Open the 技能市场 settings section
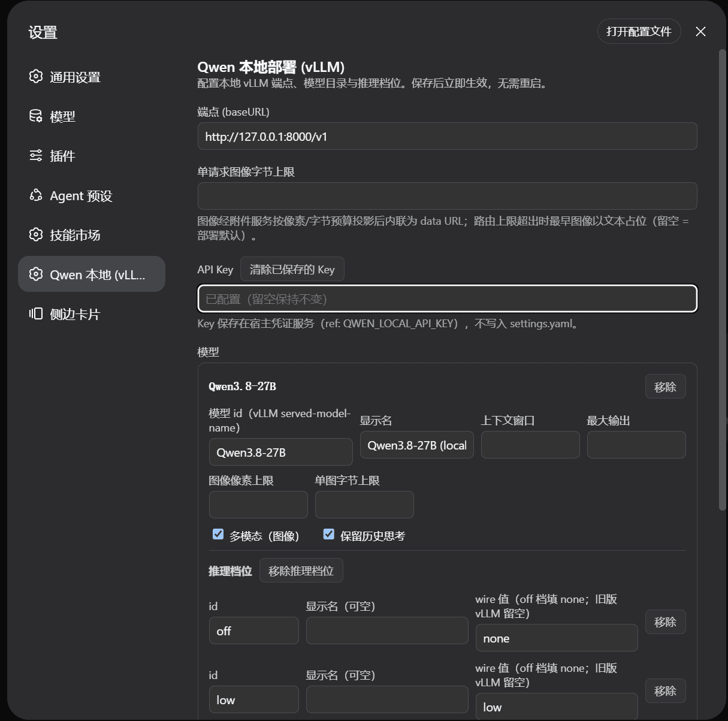Viewport: 728px width, 721px height. pos(92,234)
